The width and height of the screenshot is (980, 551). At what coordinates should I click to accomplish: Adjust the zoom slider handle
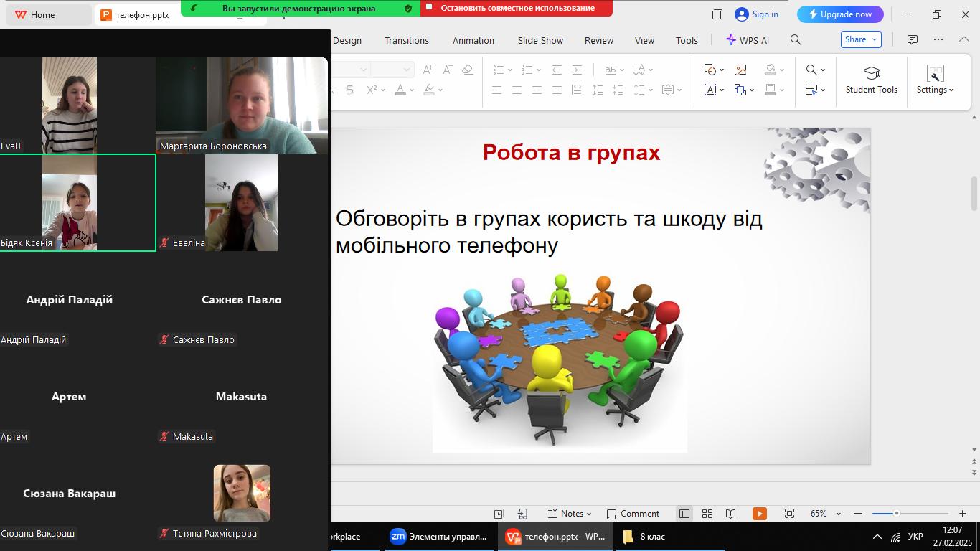coord(896,514)
